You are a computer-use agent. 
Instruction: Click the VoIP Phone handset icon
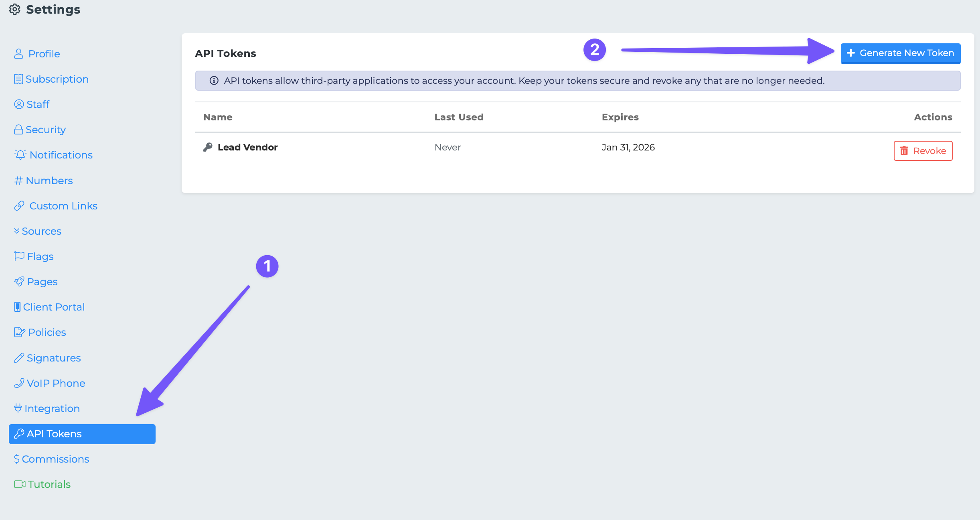19,383
